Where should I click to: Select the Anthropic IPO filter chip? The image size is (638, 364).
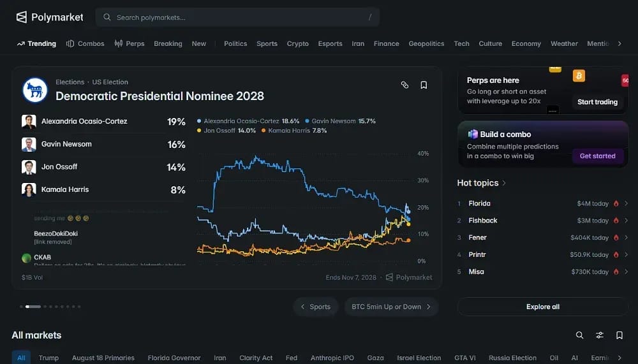tap(332, 358)
